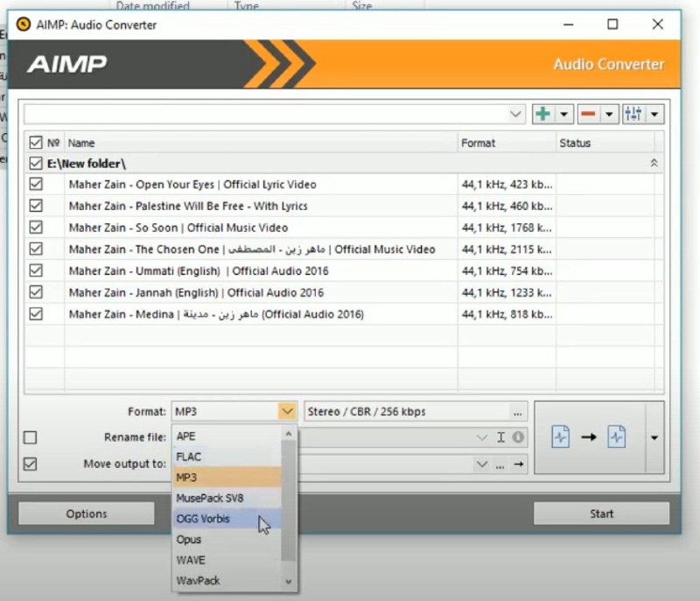700x601 pixels.
Task: Click the rename file info icon
Action: (x=518, y=437)
